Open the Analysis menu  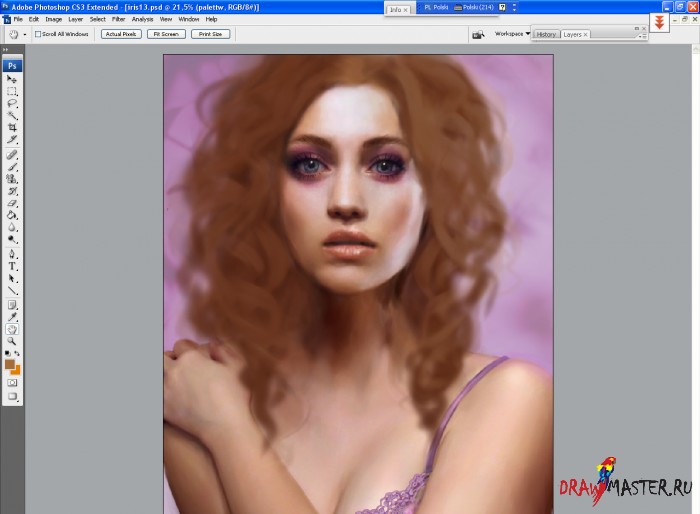pos(142,19)
